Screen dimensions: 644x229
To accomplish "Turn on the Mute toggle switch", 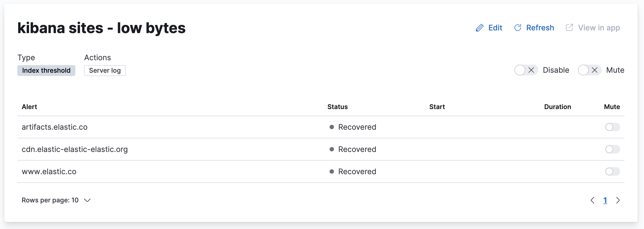I will coord(583,70).
